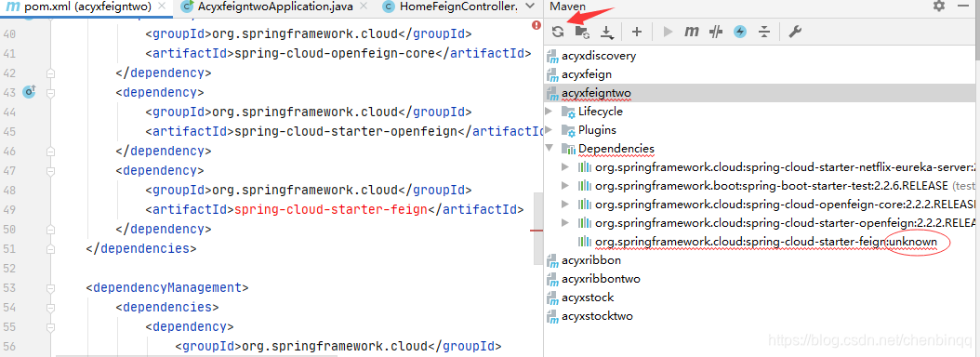
Task: Expand spring-cloud-starter-openfeign dependency
Action: (565, 222)
